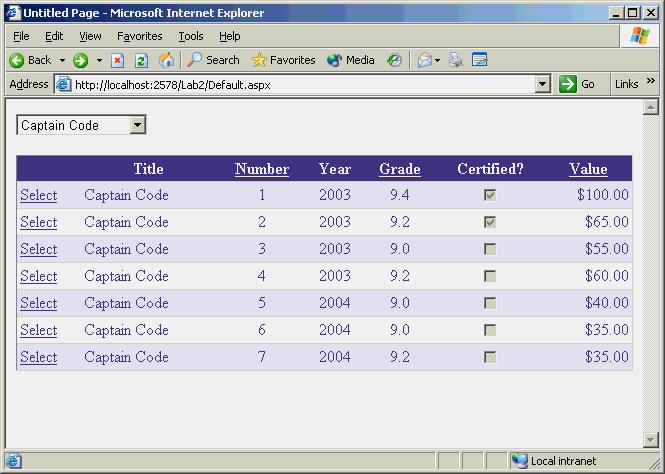Click the Back arrow button
This screenshot has height=474, width=665.
coord(30,60)
